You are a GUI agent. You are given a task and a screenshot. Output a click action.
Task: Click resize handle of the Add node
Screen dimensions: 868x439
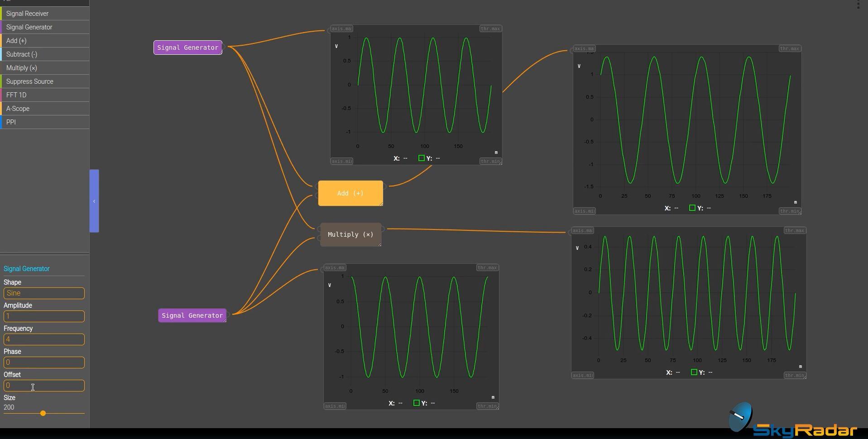click(381, 204)
